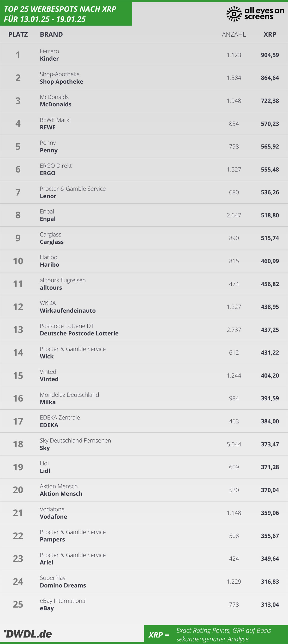
Task: Click the green Top 25 Werbespots title banner
Action: [x=66, y=13]
